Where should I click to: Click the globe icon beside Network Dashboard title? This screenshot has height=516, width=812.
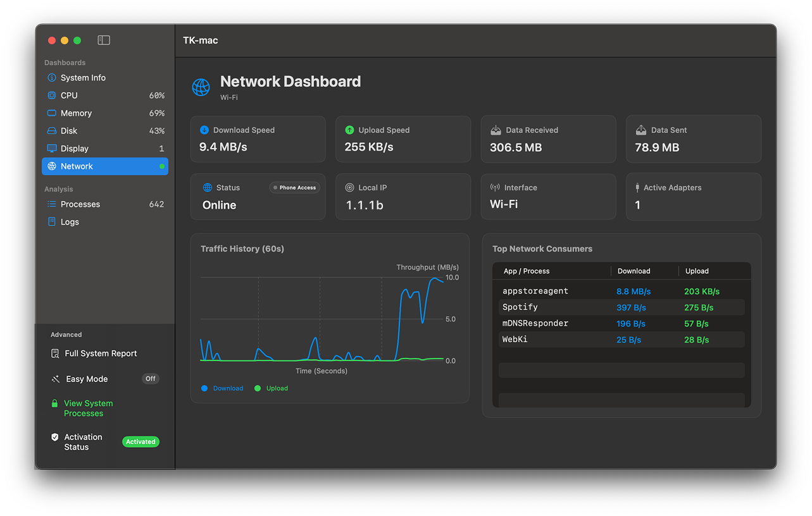click(x=201, y=87)
